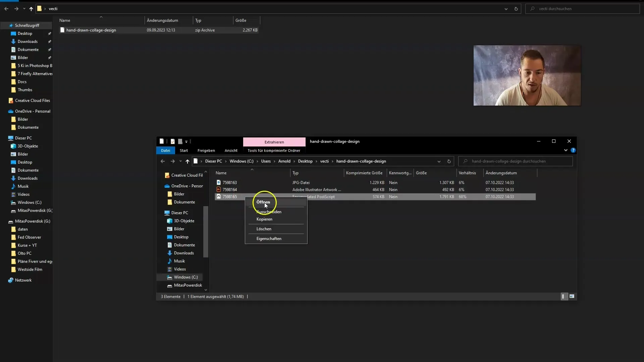
Task: Click the Ausschneiden option in context menu
Action: [x=269, y=211]
